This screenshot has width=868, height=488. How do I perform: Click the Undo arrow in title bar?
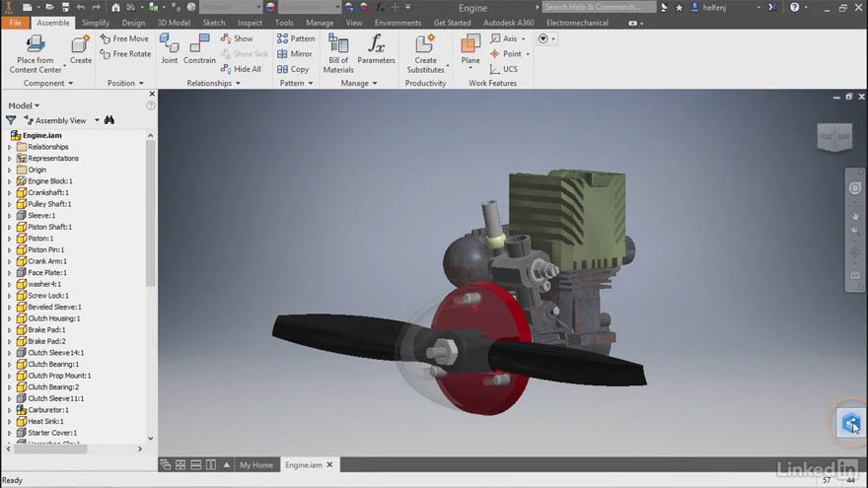(81, 7)
